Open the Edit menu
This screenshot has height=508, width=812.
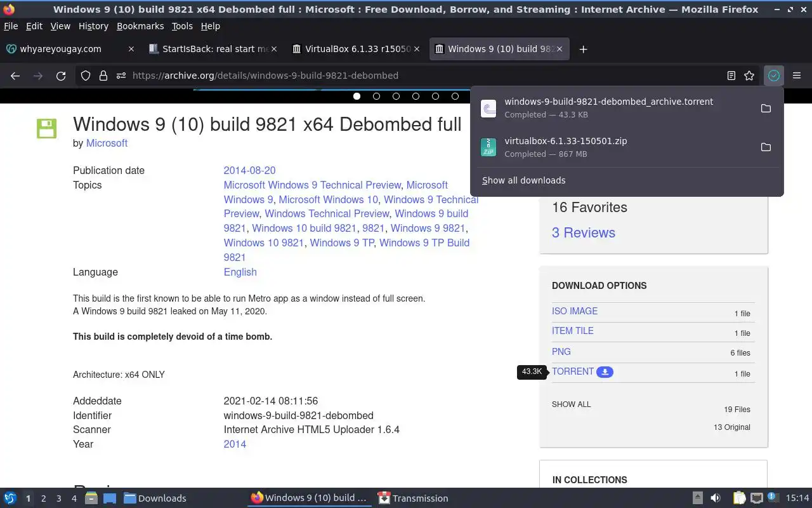click(x=34, y=26)
